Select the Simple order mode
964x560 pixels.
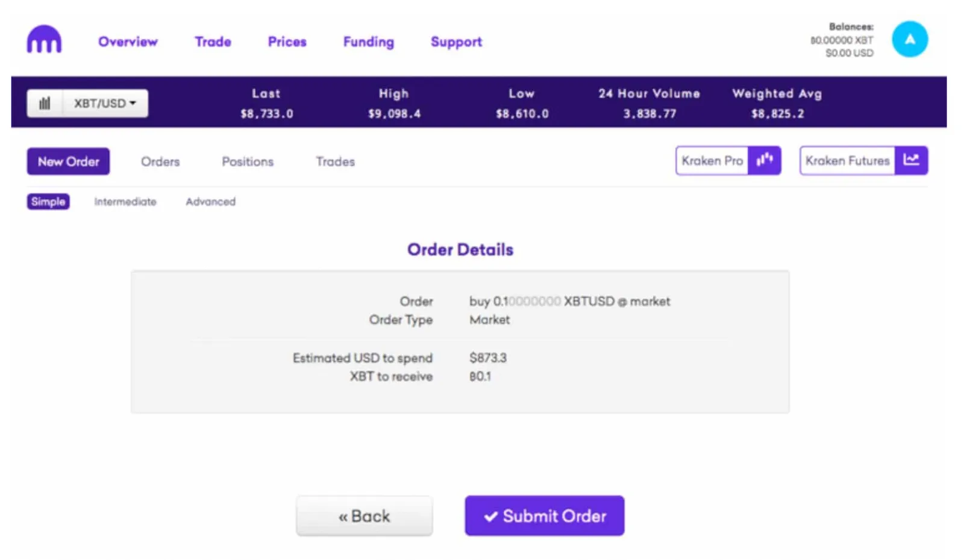tap(48, 202)
